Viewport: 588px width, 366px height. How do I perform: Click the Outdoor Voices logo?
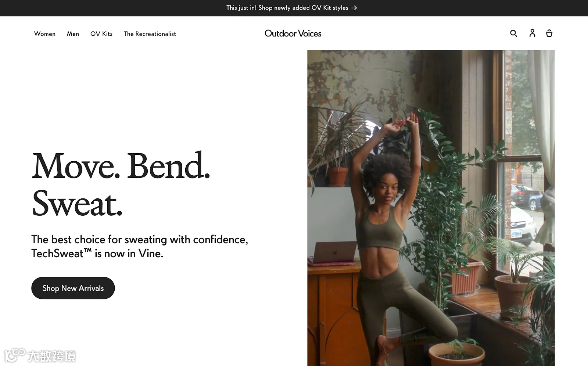(293, 33)
